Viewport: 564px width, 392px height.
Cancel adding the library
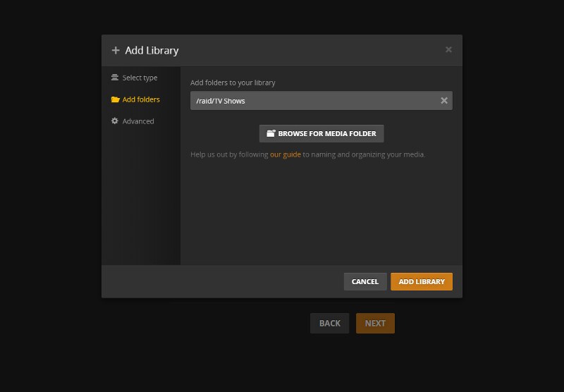[x=365, y=281]
